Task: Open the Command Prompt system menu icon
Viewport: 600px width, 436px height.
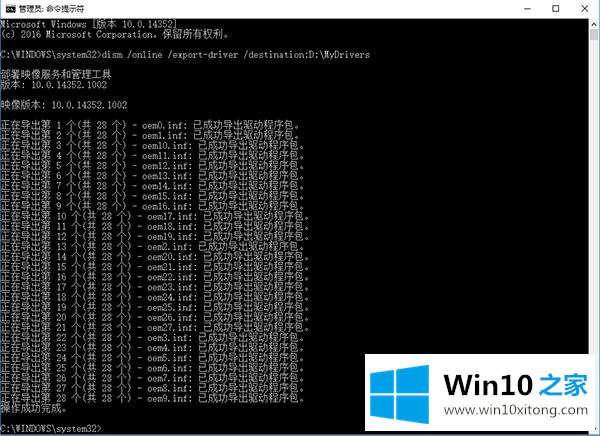Action: 10,9
